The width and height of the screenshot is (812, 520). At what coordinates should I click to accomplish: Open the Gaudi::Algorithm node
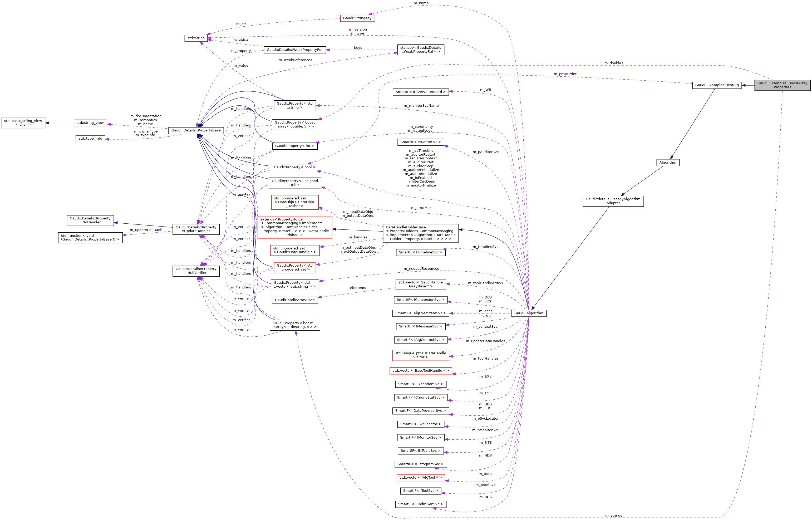(529, 313)
